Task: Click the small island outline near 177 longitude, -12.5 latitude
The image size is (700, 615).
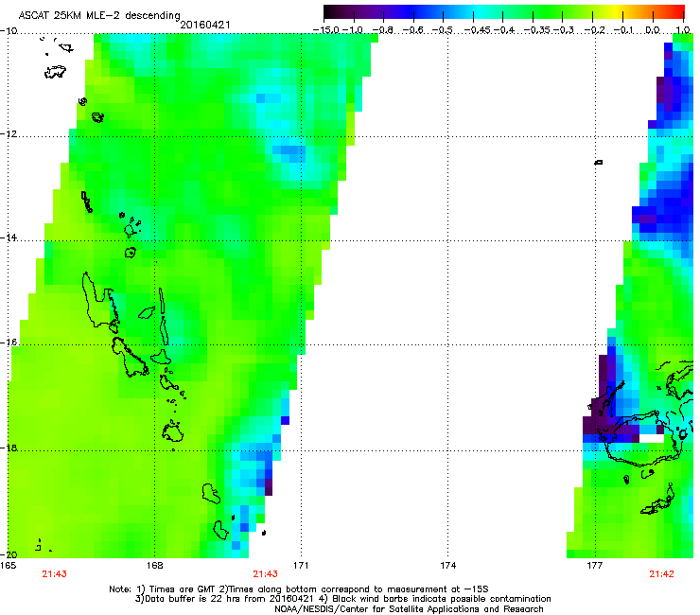Action: coord(599,163)
